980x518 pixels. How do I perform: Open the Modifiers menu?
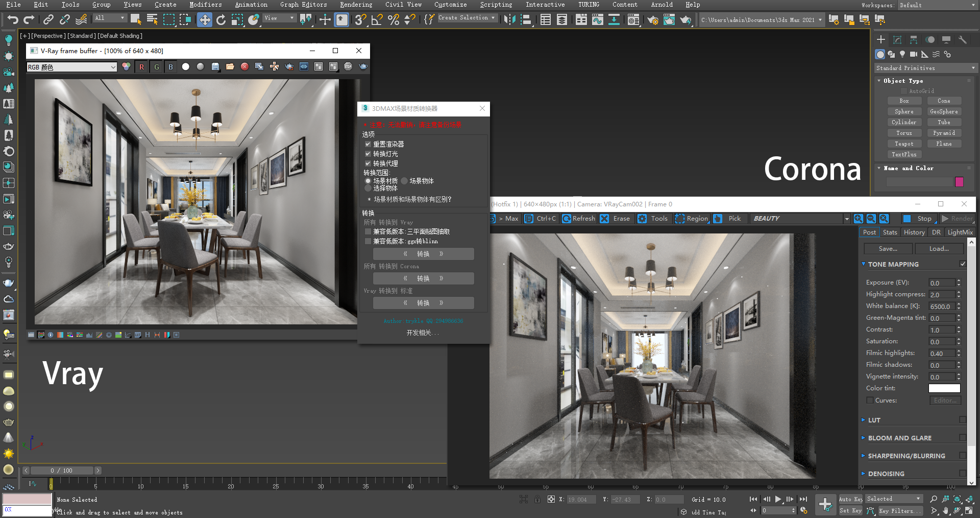click(205, 5)
